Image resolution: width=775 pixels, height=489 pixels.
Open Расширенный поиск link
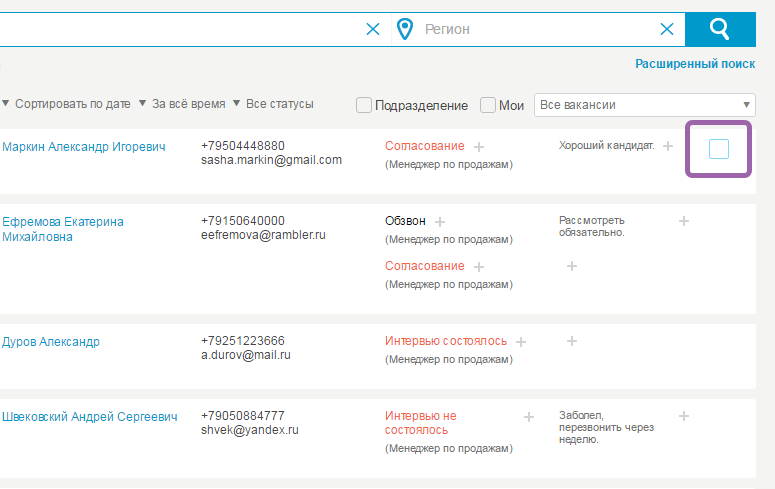tap(695, 64)
